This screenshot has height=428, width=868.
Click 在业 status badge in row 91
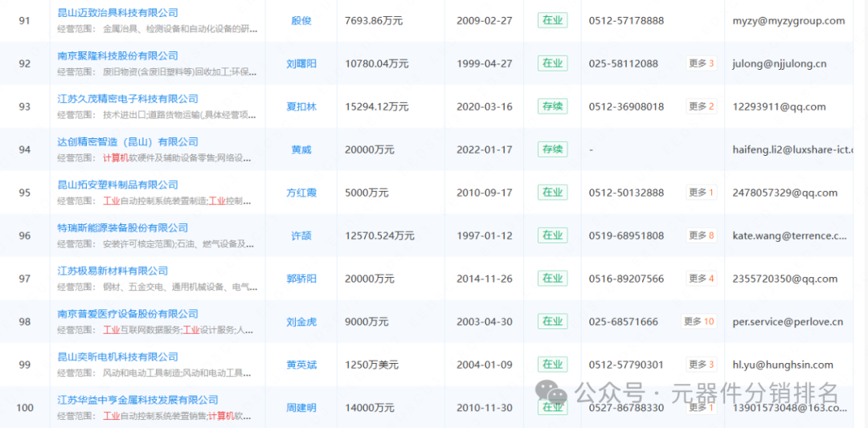552,20
